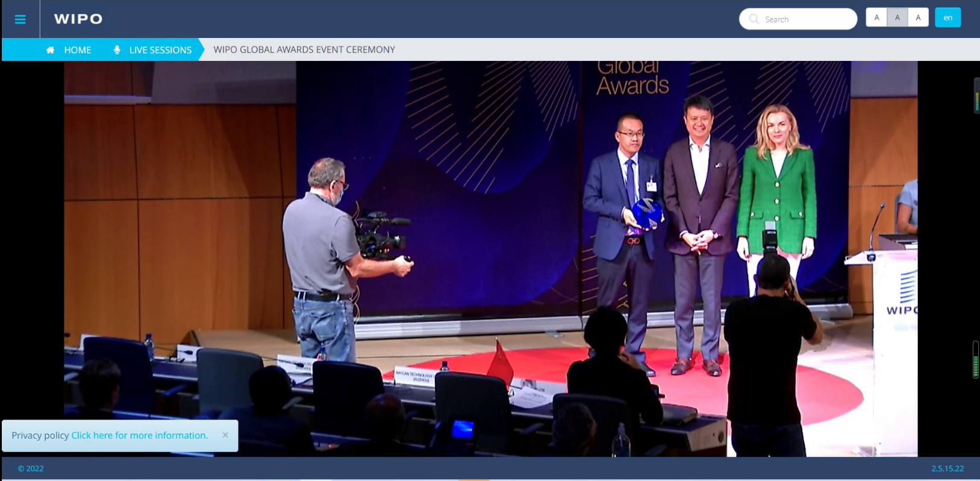The width and height of the screenshot is (980, 481).
Task: Open the hamburger navigation menu
Action: click(20, 19)
